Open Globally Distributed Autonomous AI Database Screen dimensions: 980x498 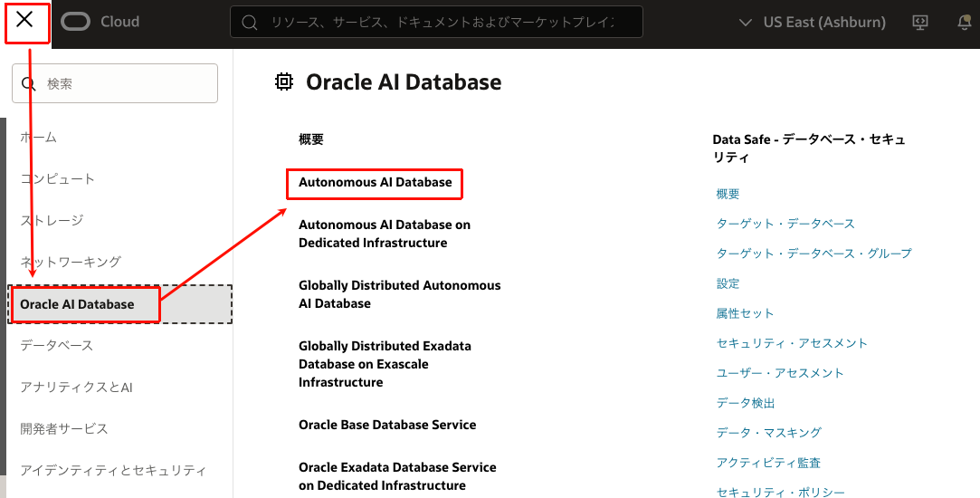399,294
